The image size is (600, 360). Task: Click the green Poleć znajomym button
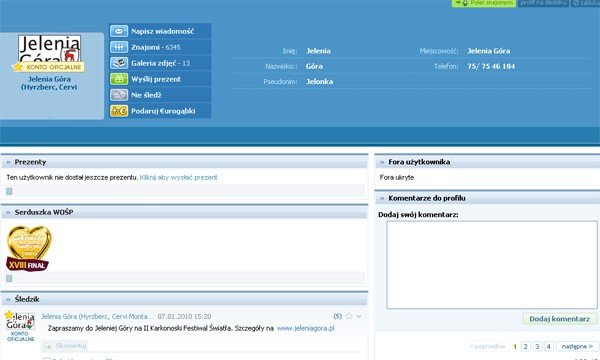tap(484, 3)
